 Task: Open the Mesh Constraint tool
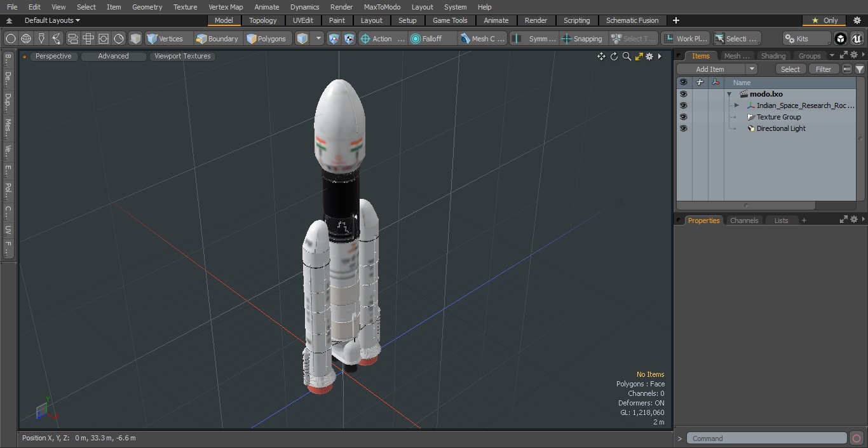click(482, 39)
